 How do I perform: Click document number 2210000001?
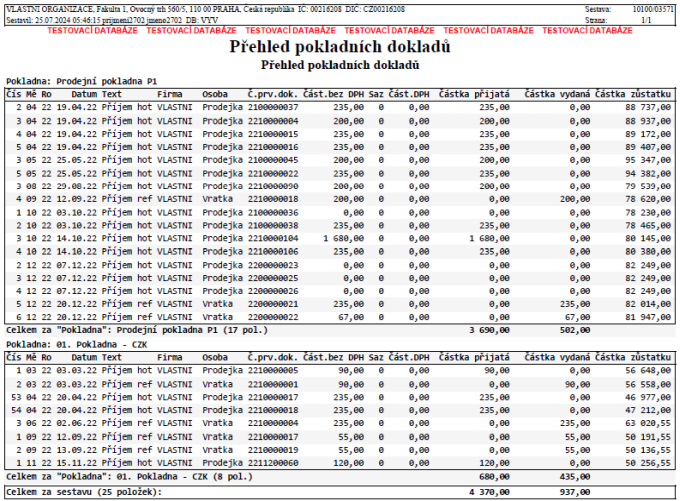pos(273,384)
